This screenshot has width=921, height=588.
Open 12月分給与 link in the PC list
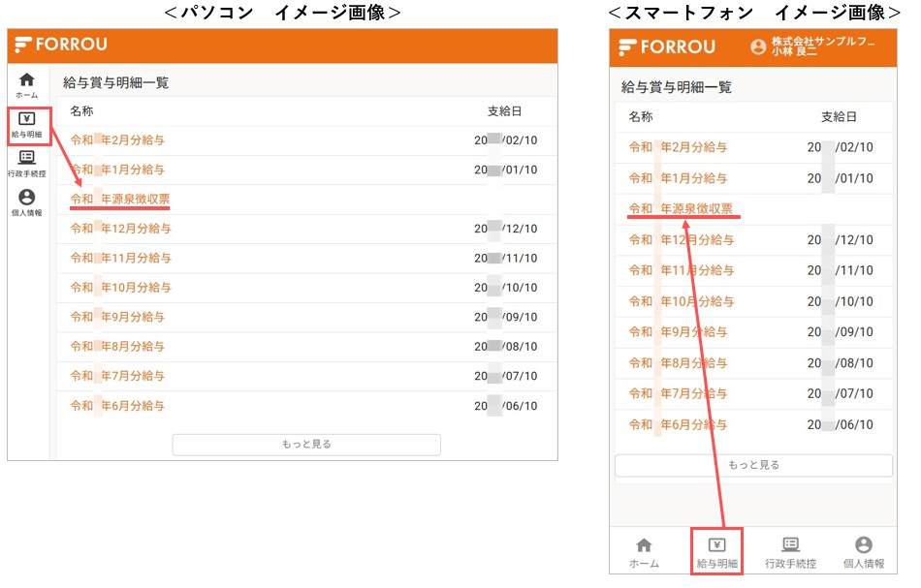coord(120,229)
